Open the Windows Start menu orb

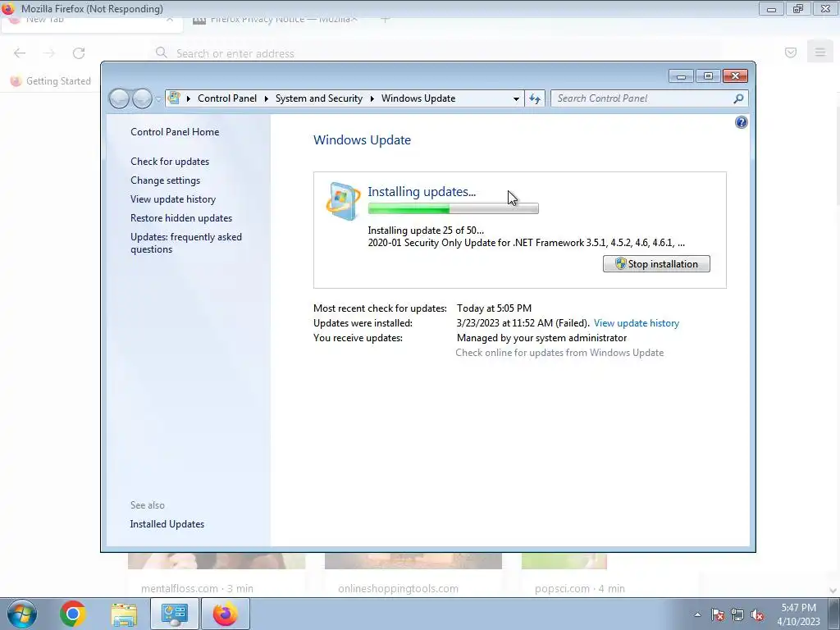click(22, 614)
